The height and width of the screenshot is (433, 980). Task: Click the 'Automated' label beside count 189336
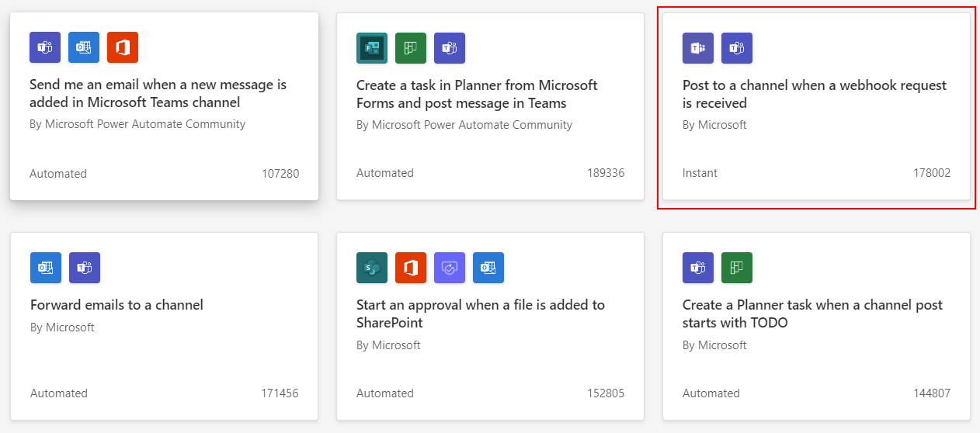click(385, 173)
